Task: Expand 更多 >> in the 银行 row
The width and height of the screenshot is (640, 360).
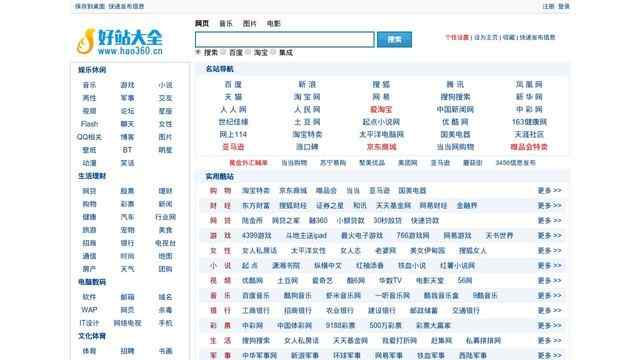Action: (x=549, y=310)
